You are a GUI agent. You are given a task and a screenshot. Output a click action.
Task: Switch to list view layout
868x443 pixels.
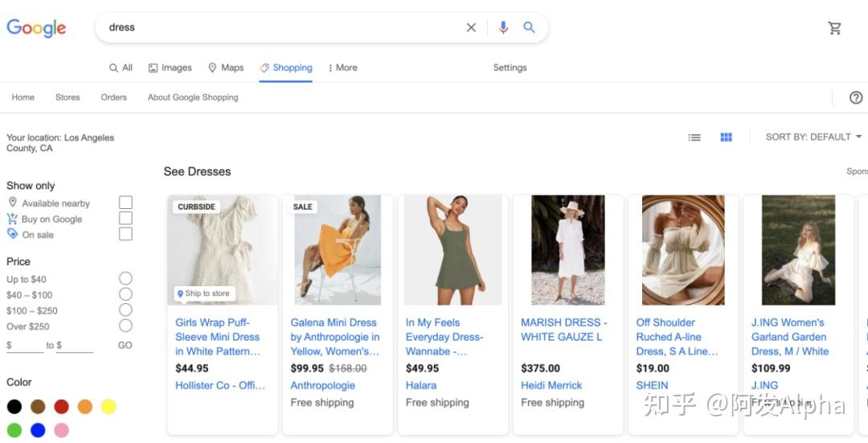(x=694, y=137)
